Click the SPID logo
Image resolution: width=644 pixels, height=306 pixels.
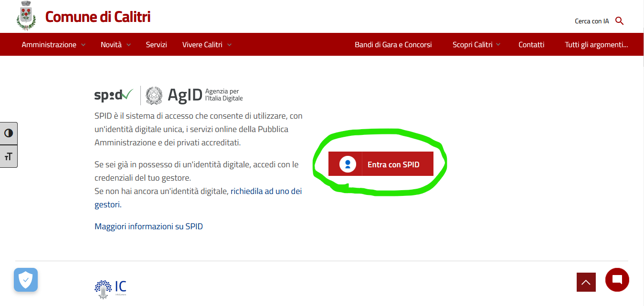coord(114,95)
